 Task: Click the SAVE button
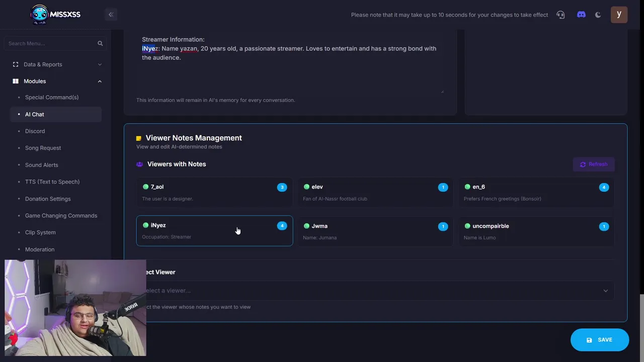click(x=600, y=340)
